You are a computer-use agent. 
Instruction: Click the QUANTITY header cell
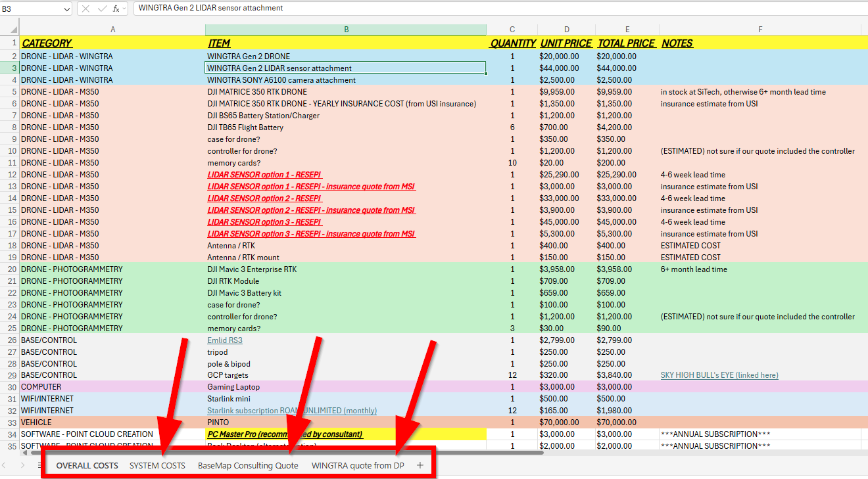click(512, 43)
